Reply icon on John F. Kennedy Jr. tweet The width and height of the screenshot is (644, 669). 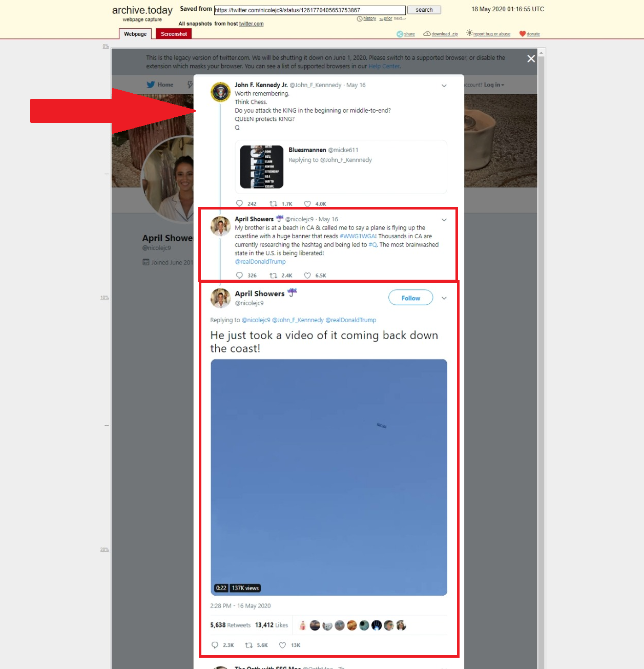coord(239,203)
